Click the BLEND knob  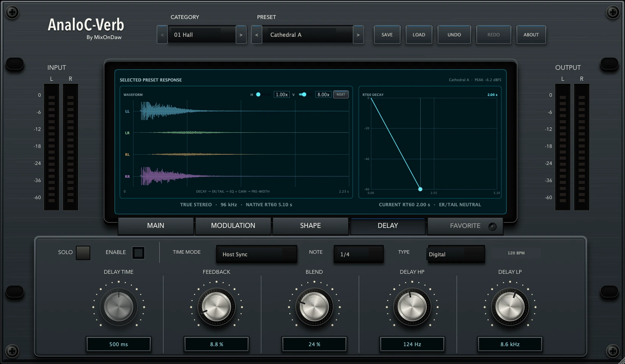point(314,307)
